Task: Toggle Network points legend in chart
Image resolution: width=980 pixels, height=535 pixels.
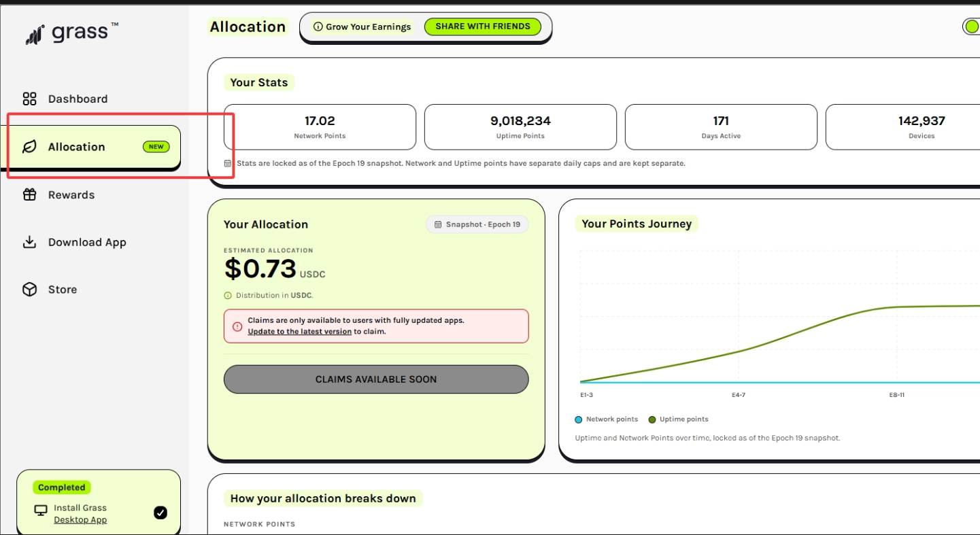Action: (x=607, y=419)
